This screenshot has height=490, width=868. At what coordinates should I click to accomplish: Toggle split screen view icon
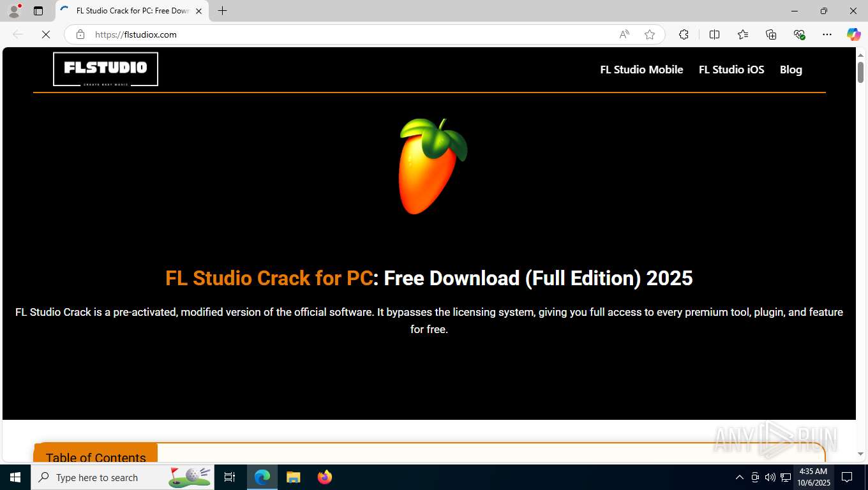point(714,34)
